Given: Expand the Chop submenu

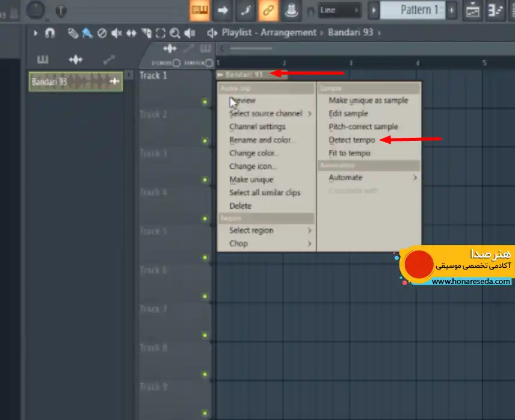Looking at the screenshot, I should (266, 244).
